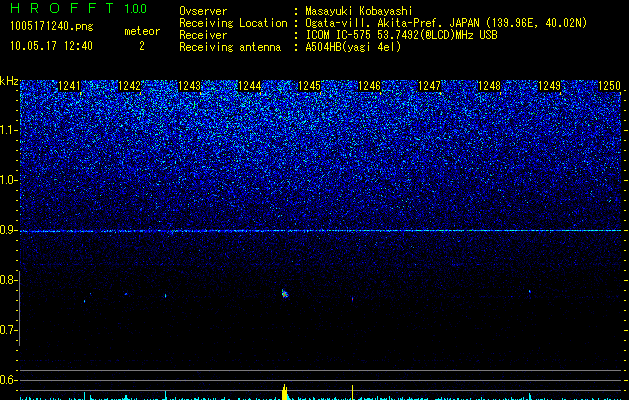Screen dimensions: 629x400
Task: Click the 1246 time marker
Action: click(x=369, y=86)
